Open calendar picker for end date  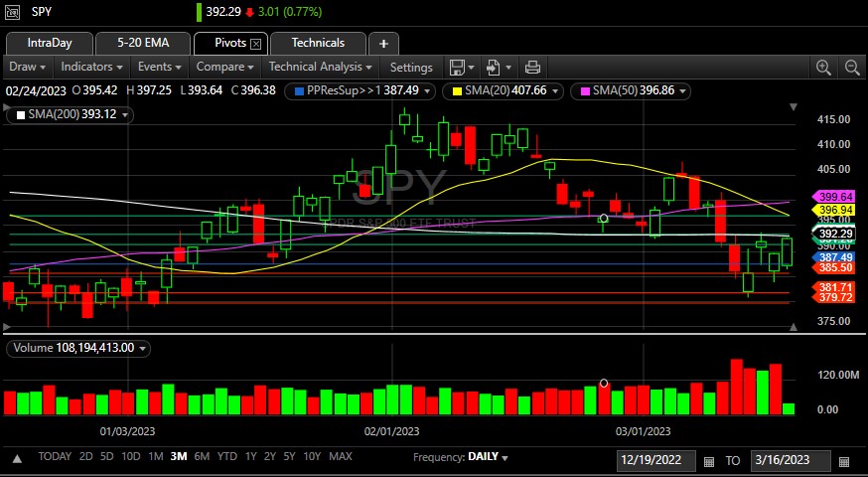pyautogui.click(x=844, y=461)
